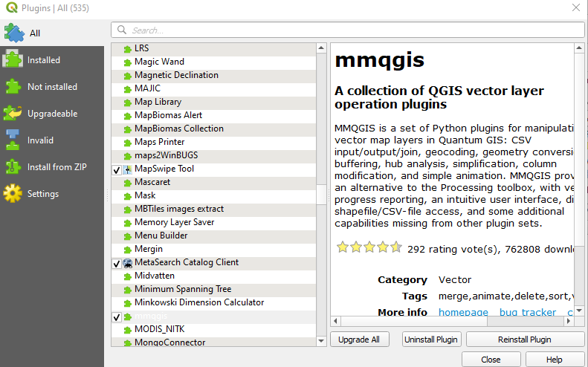Open the All plugins tab
The image size is (588, 367).
(x=52, y=33)
